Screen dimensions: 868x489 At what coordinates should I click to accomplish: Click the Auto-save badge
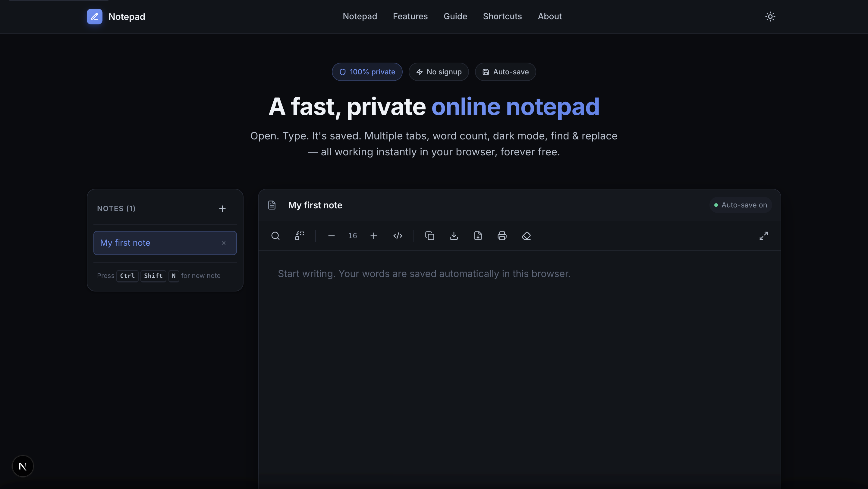coord(505,72)
